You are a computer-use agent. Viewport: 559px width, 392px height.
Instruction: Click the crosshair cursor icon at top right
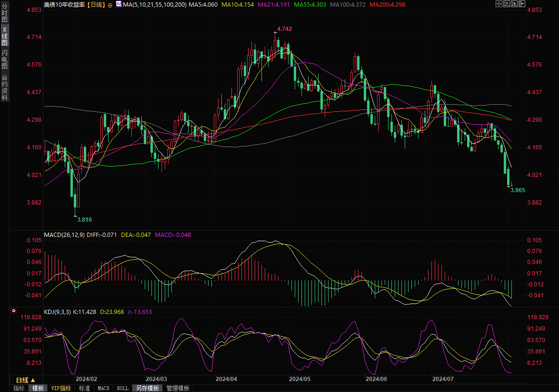click(499, 4)
